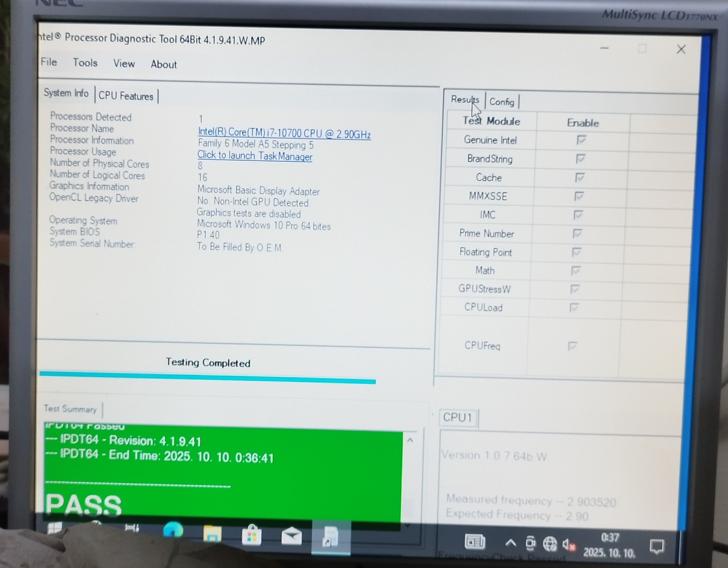Toggle the GPUStressW test checkbox
Screen dimensions: 728x568
(x=574, y=289)
